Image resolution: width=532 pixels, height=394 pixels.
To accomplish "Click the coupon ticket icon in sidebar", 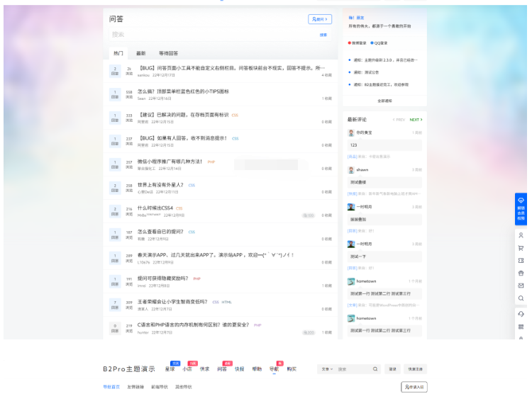I will point(521,260).
